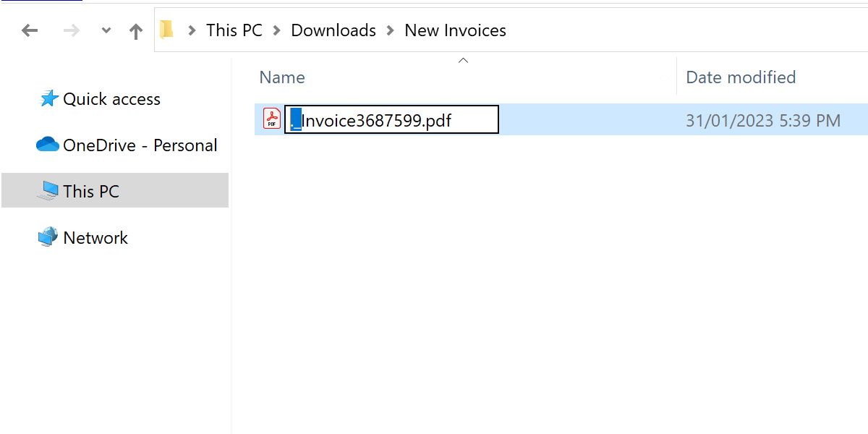Click the OneDrive cloud icon in sidebar
Screen dimensions: 868x434
click(x=48, y=145)
